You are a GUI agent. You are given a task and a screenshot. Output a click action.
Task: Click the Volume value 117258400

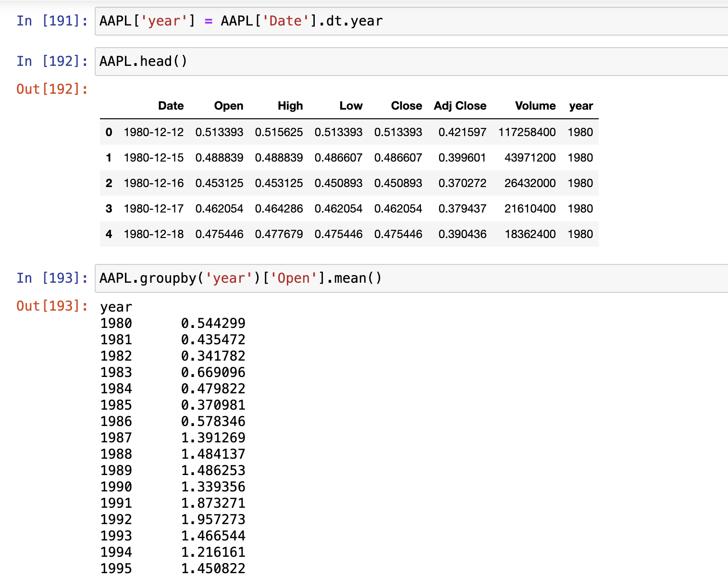pos(527,132)
